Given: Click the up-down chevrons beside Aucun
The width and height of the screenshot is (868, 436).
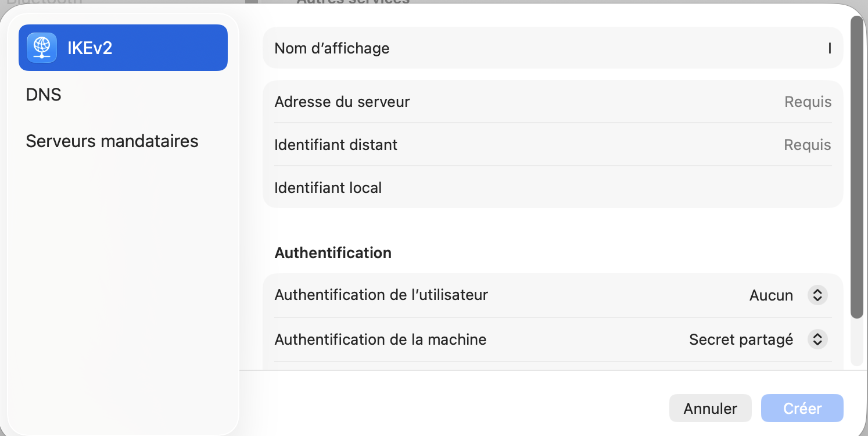Looking at the screenshot, I should [x=817, y=295].
